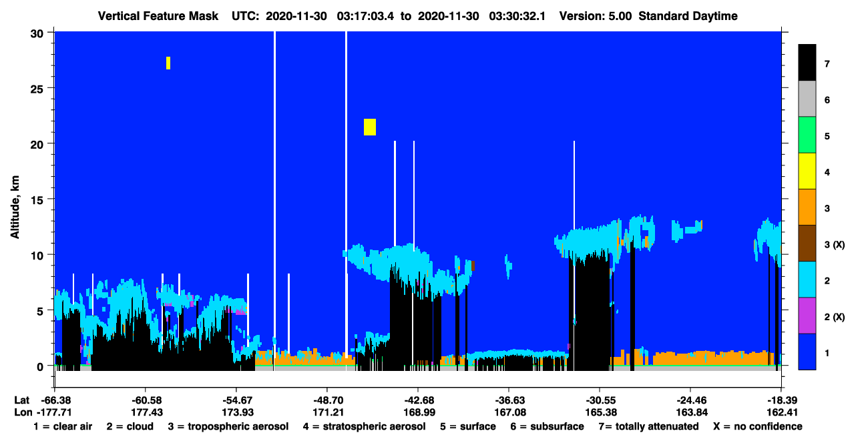
Task: Click the blue color swatch labeled 1
Action: coord(807,352)
